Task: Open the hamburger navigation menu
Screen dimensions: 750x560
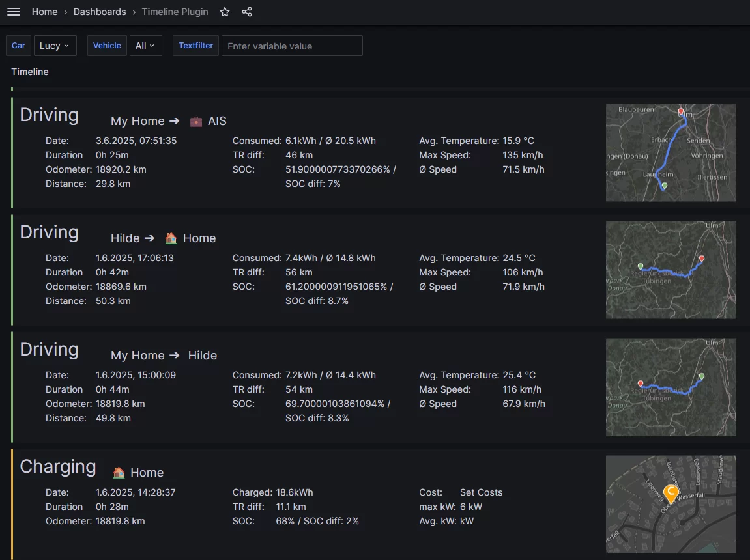Action: [x=14, y=12]
